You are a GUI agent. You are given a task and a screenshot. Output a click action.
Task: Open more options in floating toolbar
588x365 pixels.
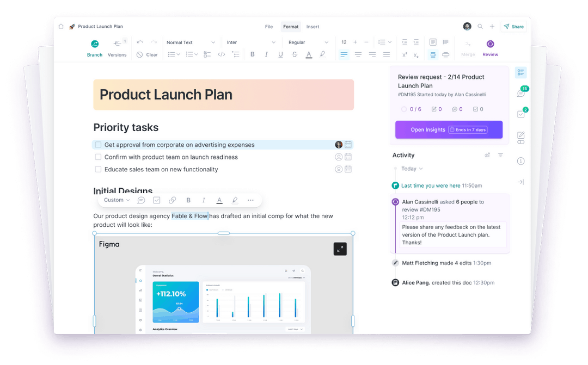(x=250, y=200)
